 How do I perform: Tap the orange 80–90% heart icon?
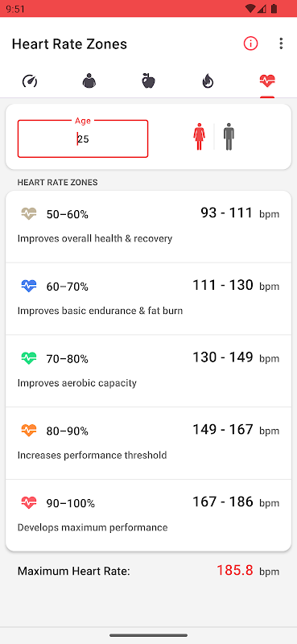[29, 431]
